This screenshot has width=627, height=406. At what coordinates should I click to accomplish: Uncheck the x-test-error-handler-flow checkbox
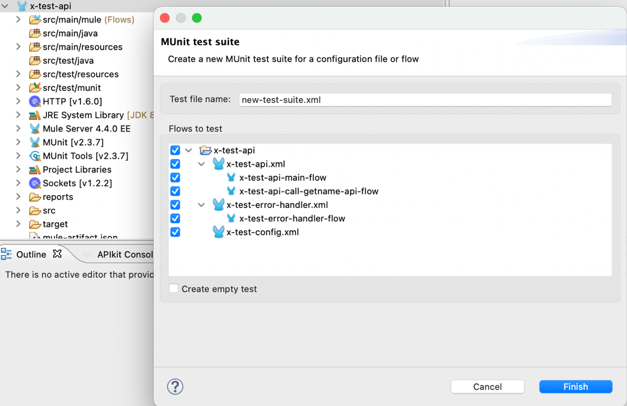tap(175, 218)
